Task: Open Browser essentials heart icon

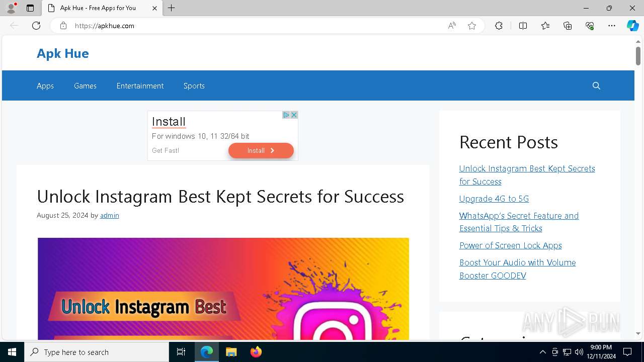Action: pyautogui.click(x=590, y=26)
